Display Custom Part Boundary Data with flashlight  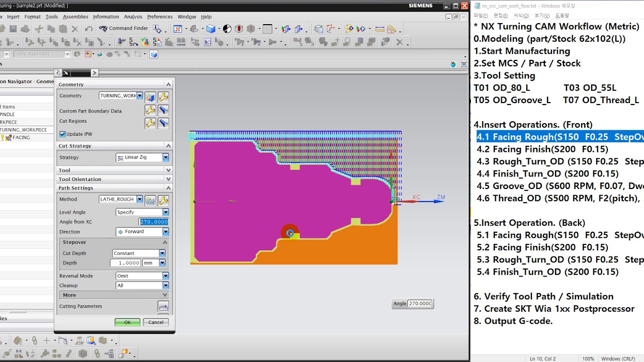click(163, 110)
